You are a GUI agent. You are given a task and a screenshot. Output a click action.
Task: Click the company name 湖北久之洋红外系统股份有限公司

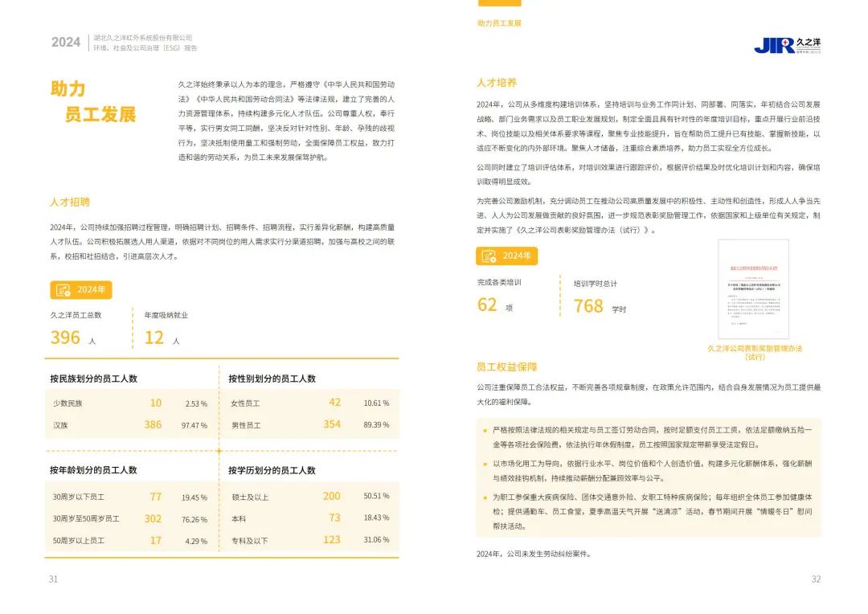tap(143, 38)
